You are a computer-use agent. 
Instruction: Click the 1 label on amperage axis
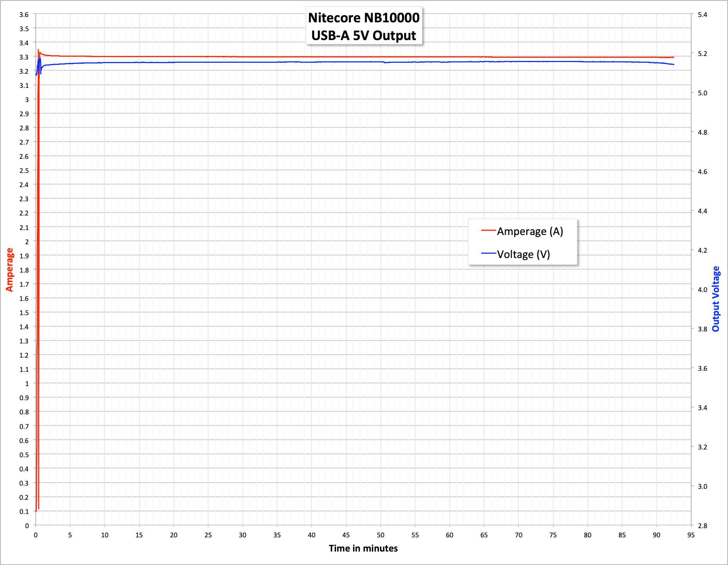(27, 384)
